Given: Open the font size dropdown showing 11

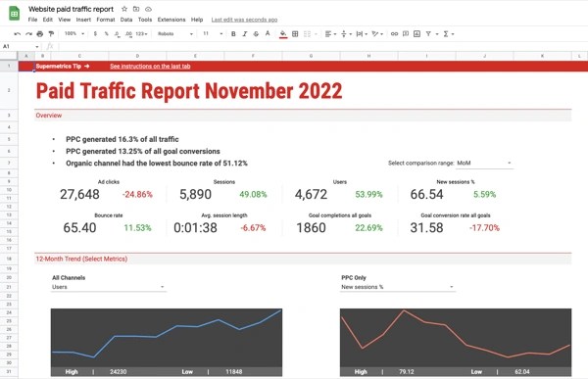Looking at the screenshot, I should pos(213,33).
